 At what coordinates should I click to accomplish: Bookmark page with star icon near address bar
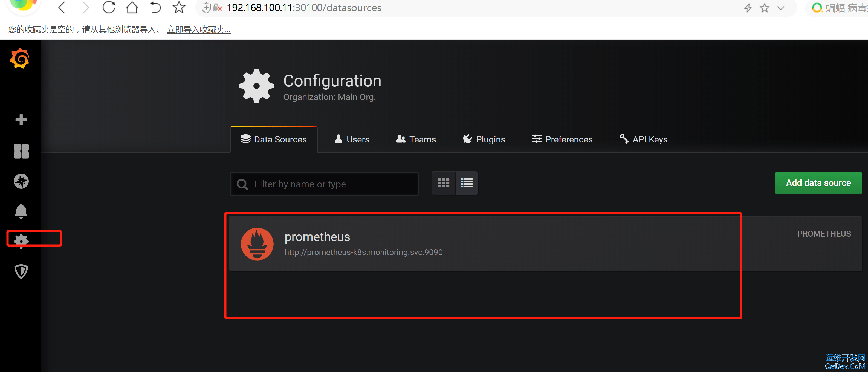179,7
